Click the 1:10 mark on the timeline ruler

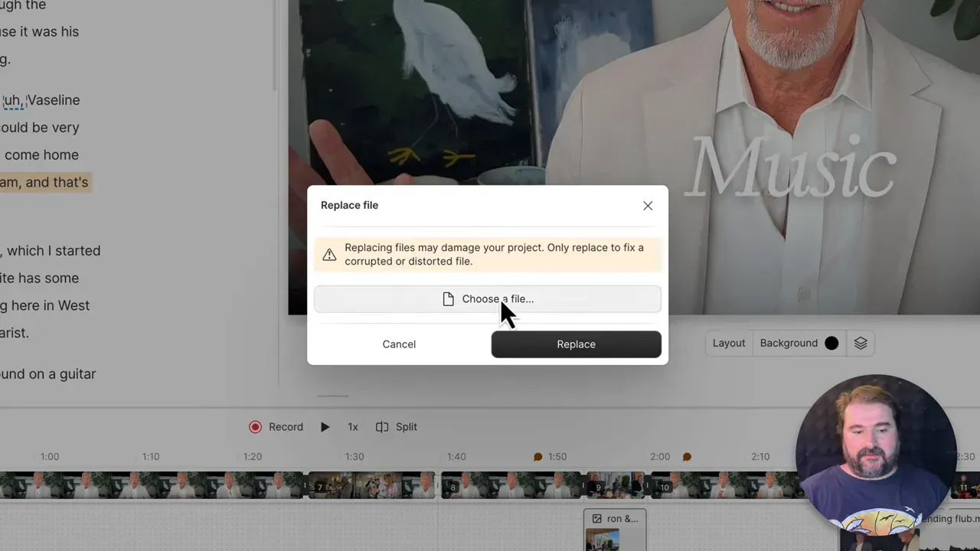(x=151, y=457)
